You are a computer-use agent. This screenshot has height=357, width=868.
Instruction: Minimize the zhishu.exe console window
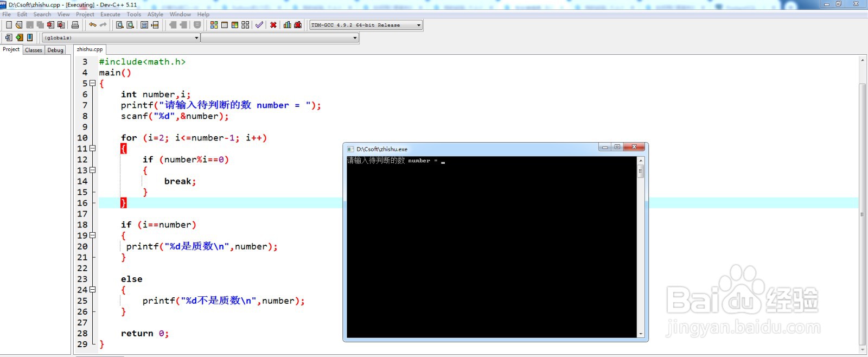[x=605, y=147]
